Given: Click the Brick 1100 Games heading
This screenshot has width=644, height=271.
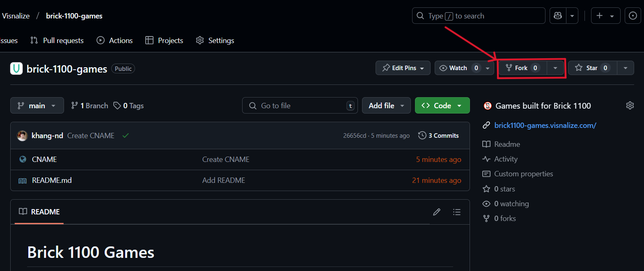Looking at the screenshot, I should click(91, 253).
